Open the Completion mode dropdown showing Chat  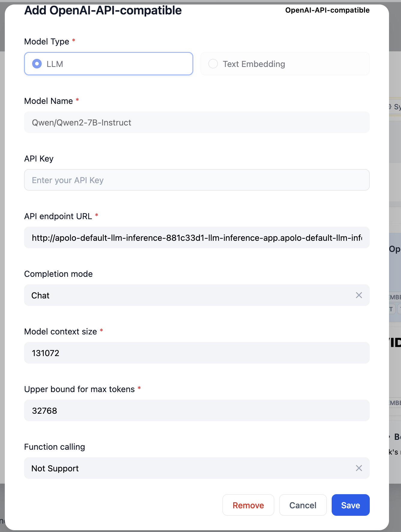(x=189, y=295)
